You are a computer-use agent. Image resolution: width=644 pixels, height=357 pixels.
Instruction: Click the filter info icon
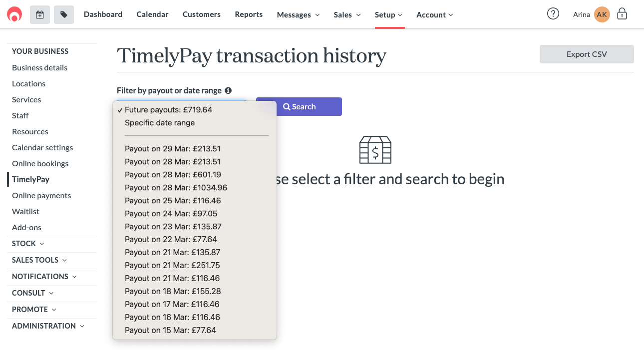(228, 90)
